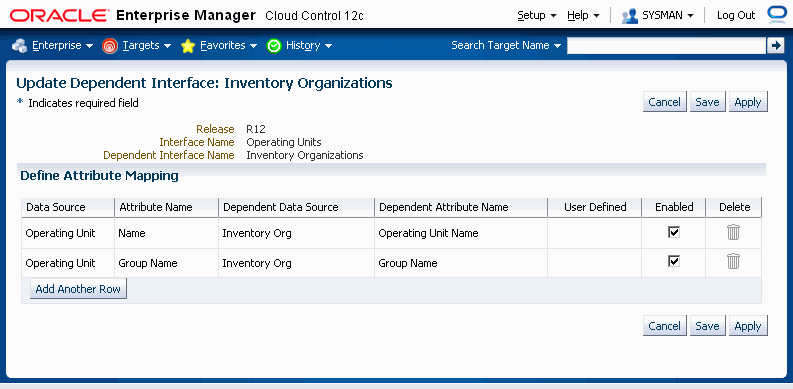The image size is (793, 389).
Task: Open the History menu
Action: pyautogui.click(x=309, y=46)
